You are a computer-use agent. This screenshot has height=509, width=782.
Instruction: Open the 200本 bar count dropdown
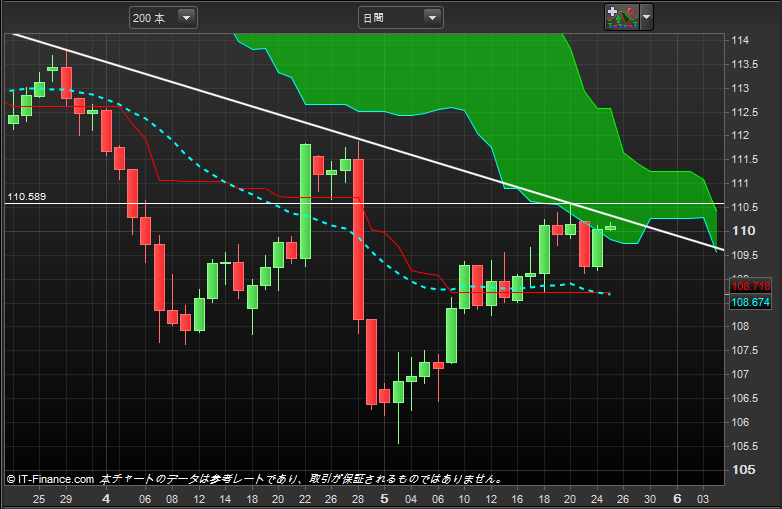coord(163,18)
